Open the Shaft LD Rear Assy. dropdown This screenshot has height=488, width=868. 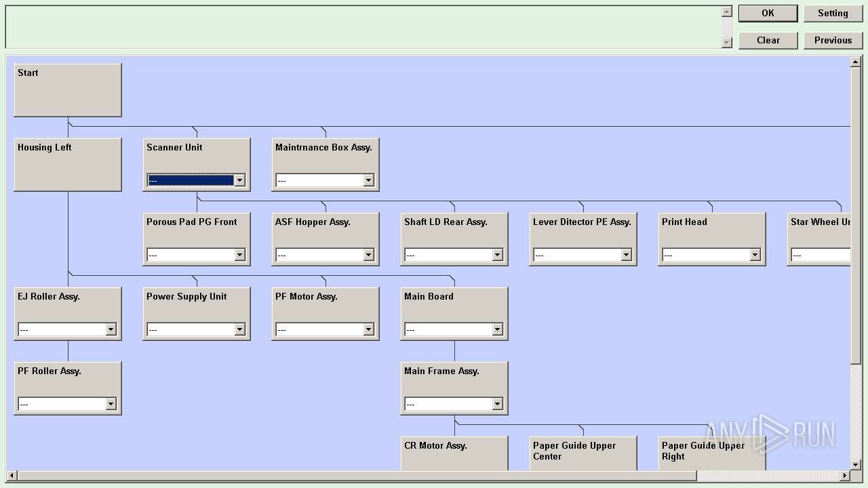tap(497, 255)
